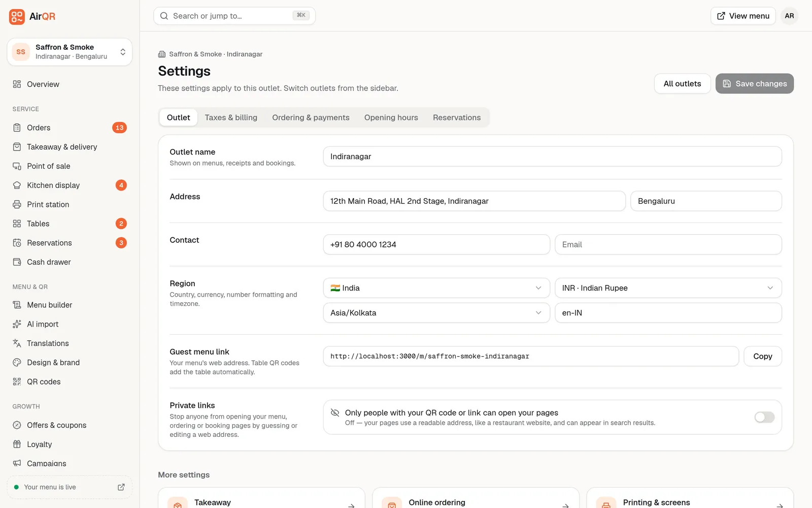Open QR codes icon
The image size is (812, 508).
(x=17, y=382)
